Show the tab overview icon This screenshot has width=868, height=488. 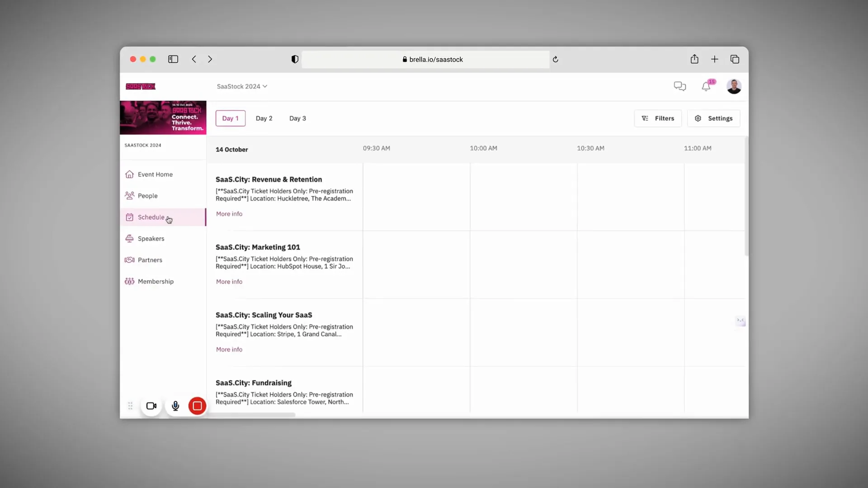tap(735, 59)
